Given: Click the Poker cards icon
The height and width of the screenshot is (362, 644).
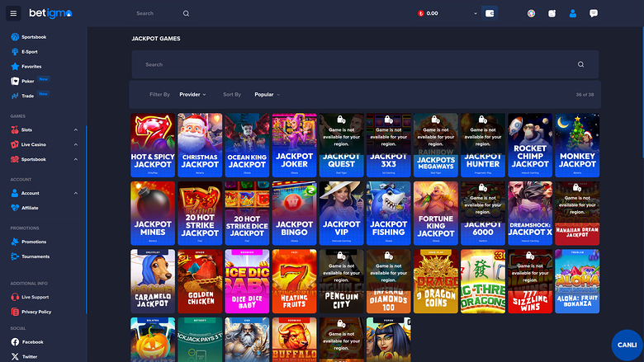Looking at the screenshot, I should pyautogui.click(x=15, y=81).
